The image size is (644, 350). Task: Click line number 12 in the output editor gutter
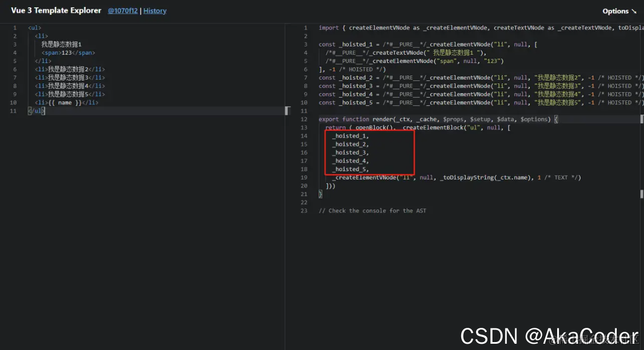pos(304,119)
